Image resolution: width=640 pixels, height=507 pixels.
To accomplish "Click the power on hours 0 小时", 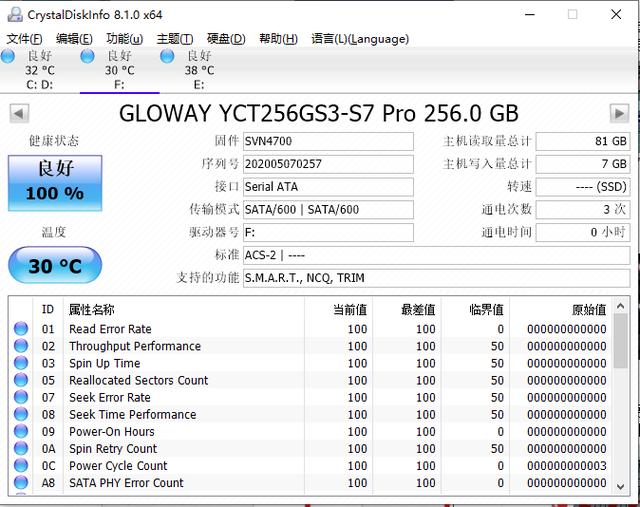I will (583, 233).
